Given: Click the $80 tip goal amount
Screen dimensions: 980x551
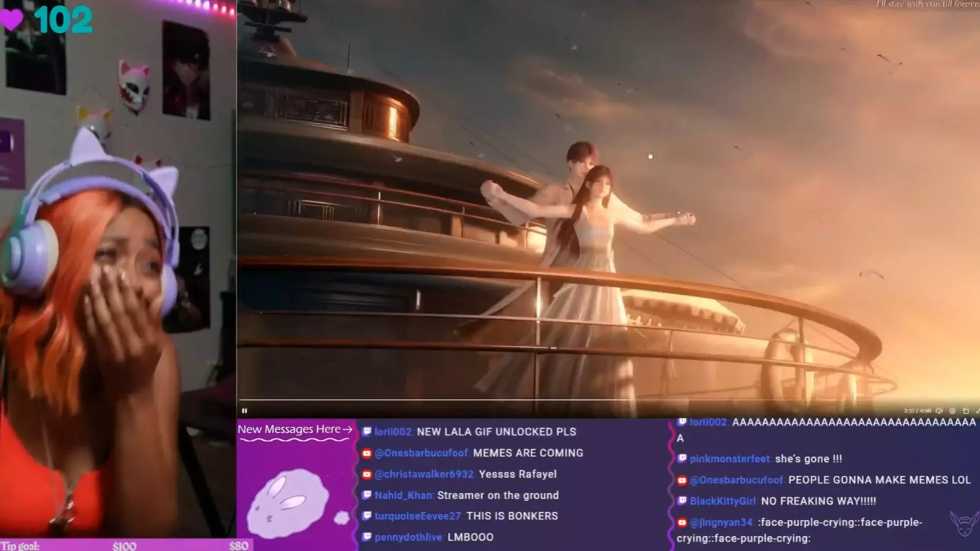Looking at the screenshot, I should click(239, 546).
